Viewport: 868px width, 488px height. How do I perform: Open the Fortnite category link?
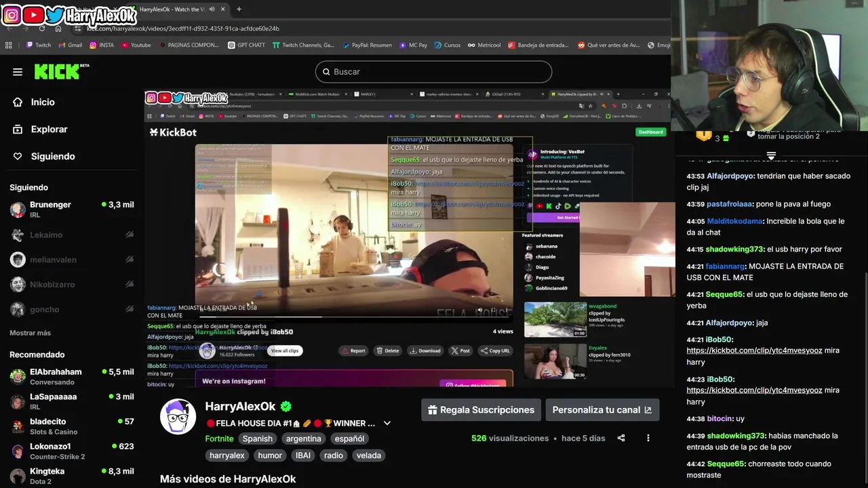click(x=219, y=439)
